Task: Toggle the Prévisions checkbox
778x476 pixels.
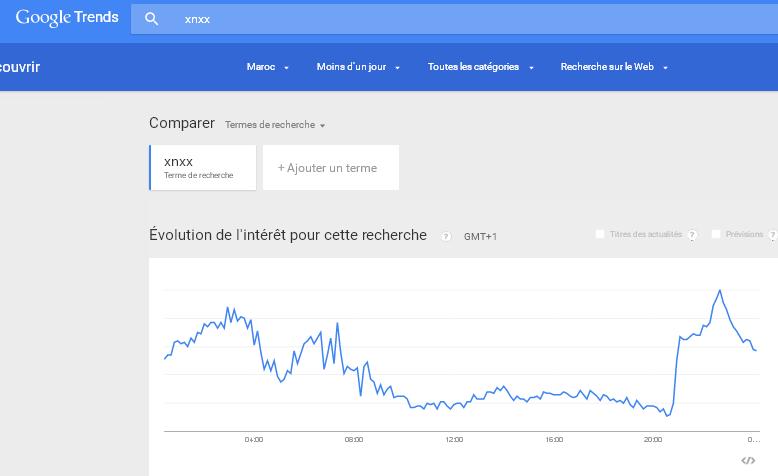Action: point(716,234)
